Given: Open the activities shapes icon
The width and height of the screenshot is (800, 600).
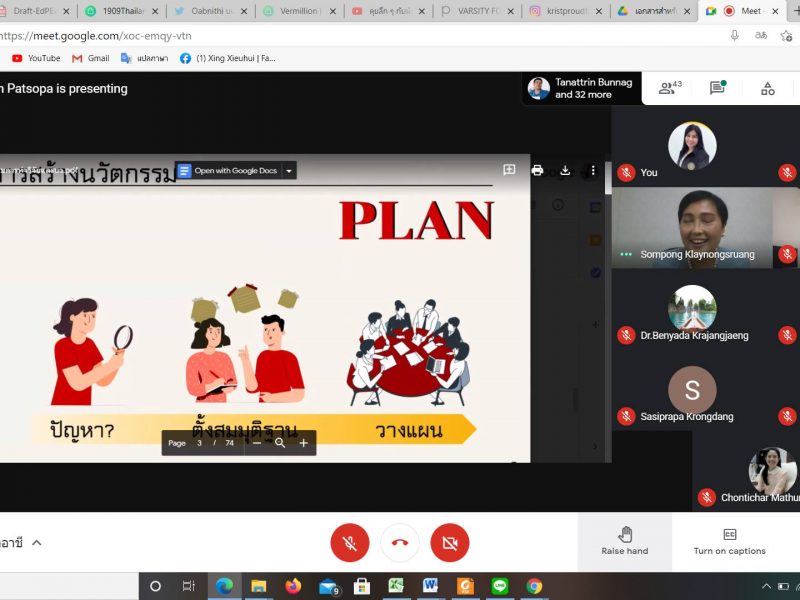Looking at the screenshot, I should pos(767,88).
